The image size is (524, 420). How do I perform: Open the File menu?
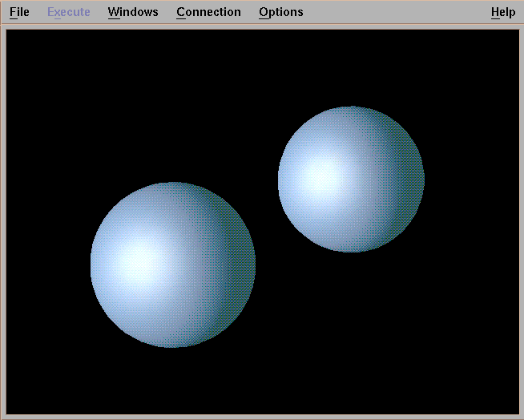coord(19,12)
